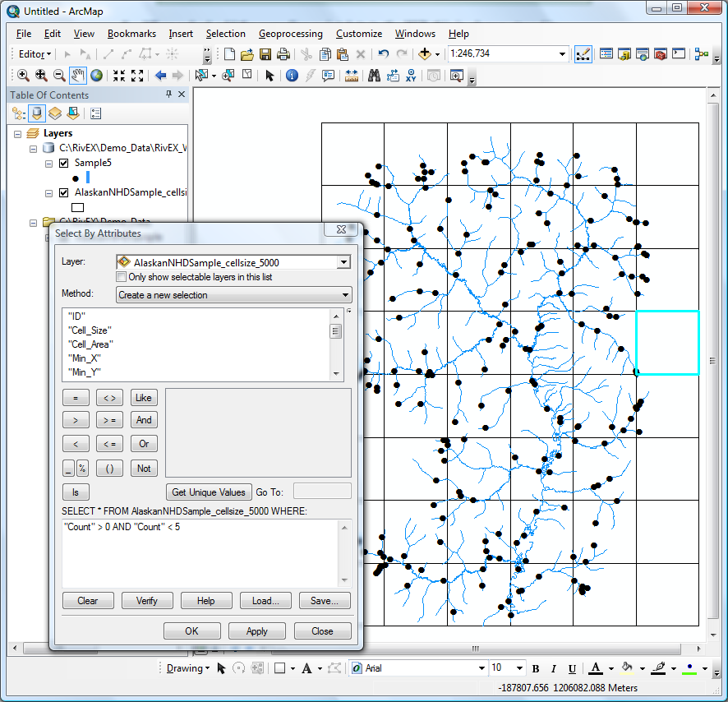Open the ArcToolbox red toolbox icon

coord(661,54)
